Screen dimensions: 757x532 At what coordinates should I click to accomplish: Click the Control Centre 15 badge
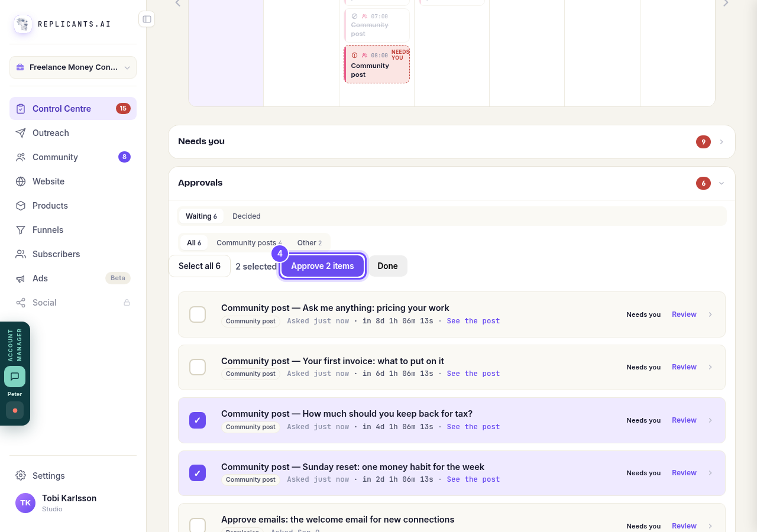point(123,109)
